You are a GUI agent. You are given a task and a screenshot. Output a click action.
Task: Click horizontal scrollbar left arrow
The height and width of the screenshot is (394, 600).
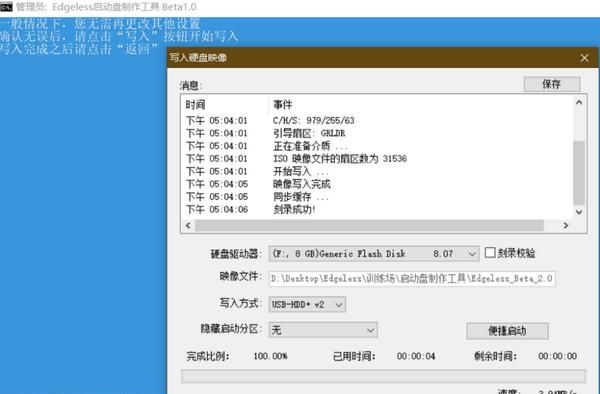[x=188, y=226]
